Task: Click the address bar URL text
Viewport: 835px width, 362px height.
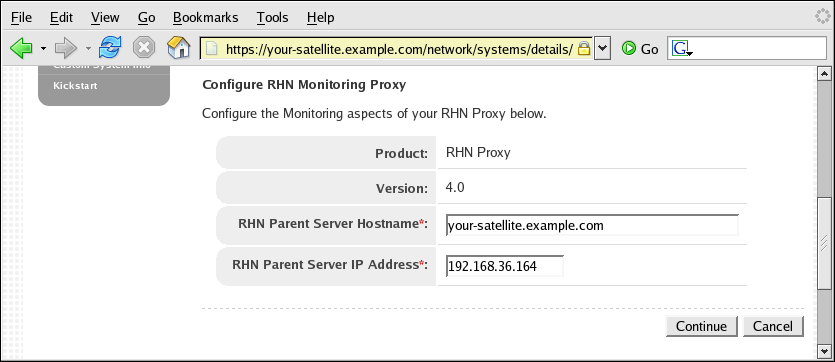Action: (399, 50)
